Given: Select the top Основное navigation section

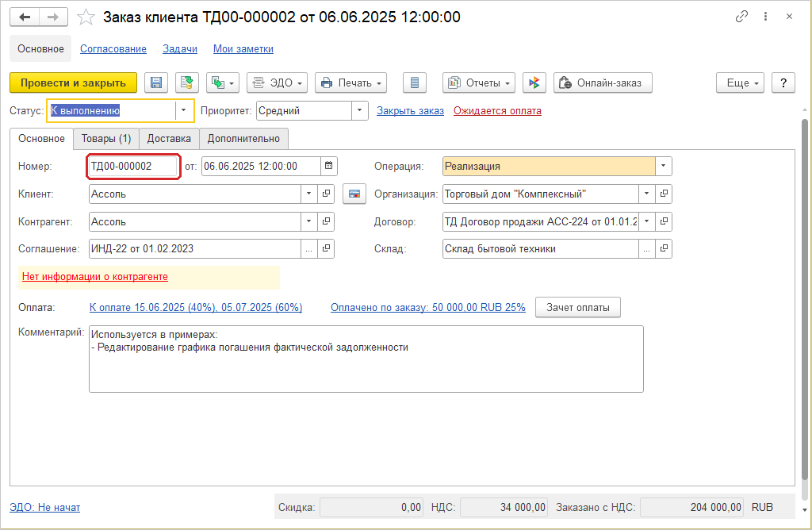Looking at the screenshot, I should [40, 48].
